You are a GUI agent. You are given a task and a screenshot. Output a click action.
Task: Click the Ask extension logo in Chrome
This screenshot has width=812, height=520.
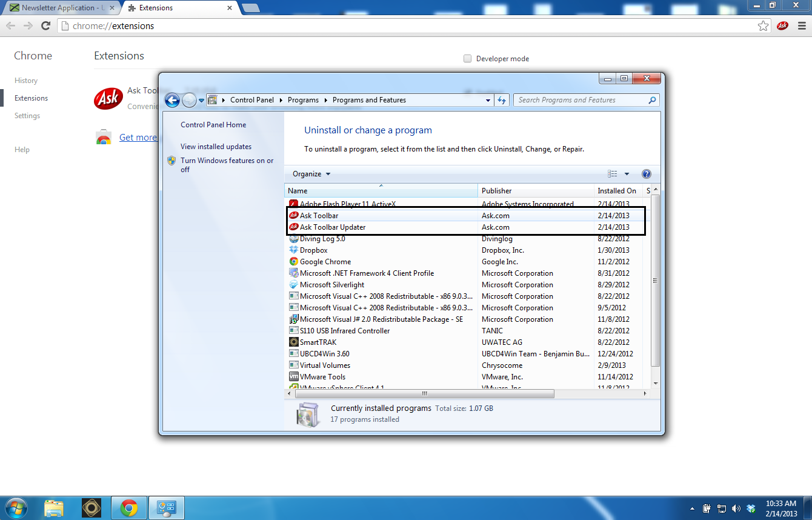[x=108, y=98]
